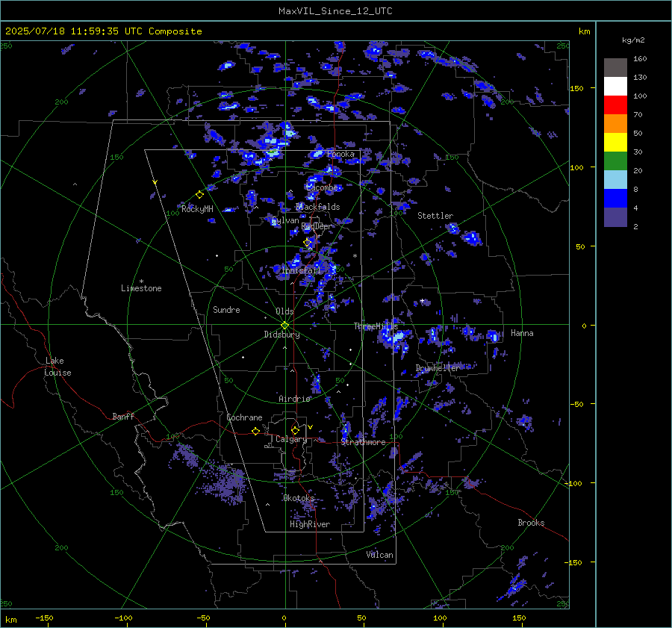
Task: Click the "Blackfalds" map label
Action: [317, 207]
